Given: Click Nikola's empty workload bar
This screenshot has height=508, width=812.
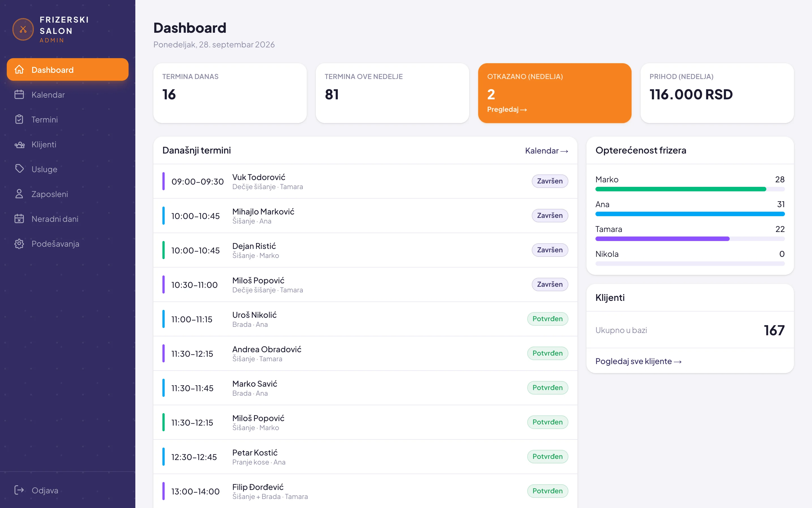Looking at the screenshot, I should click(x=690, y=264).
